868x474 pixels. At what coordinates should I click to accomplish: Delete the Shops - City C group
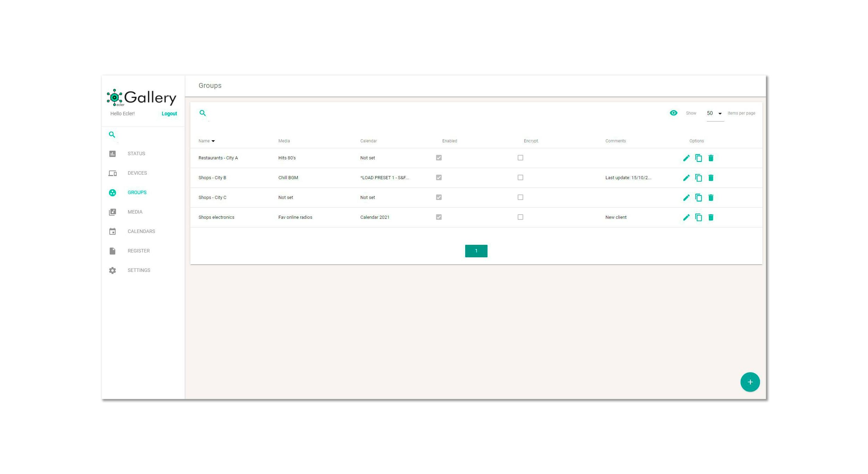[711, 198]
